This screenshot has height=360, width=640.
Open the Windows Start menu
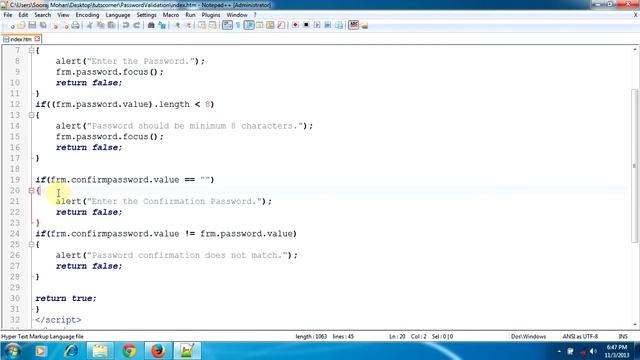click(12, 351)
